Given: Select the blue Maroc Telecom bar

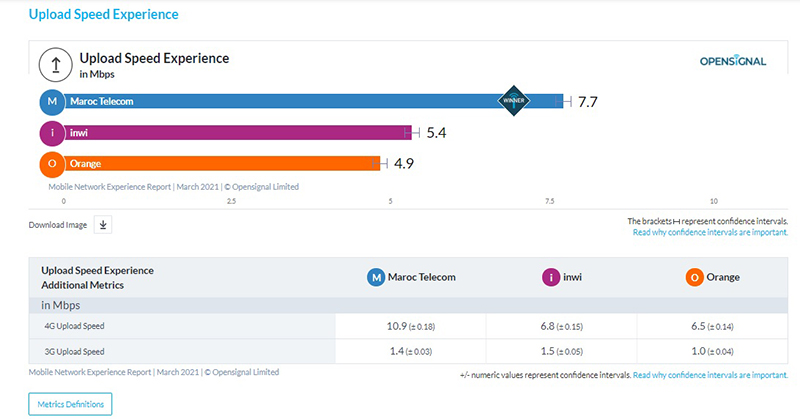Looking at the screenshot, I should pyautogui.click(x=300, y=101).
